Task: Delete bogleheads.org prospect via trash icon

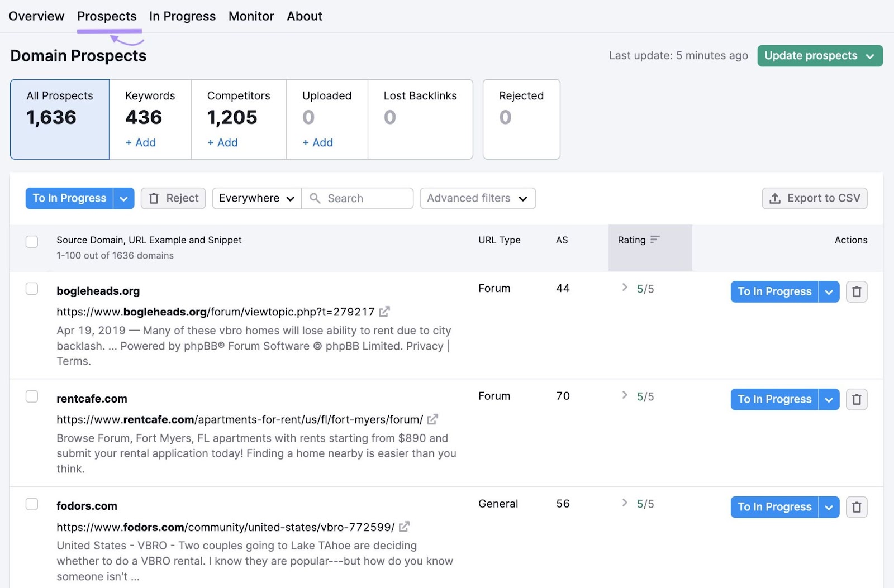Action: coord(857,291)
